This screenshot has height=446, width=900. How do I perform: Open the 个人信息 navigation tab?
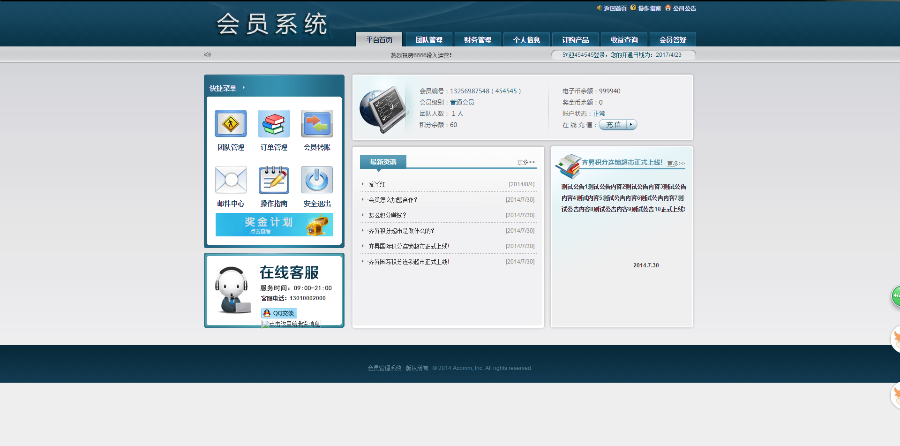tap(526, 40)
